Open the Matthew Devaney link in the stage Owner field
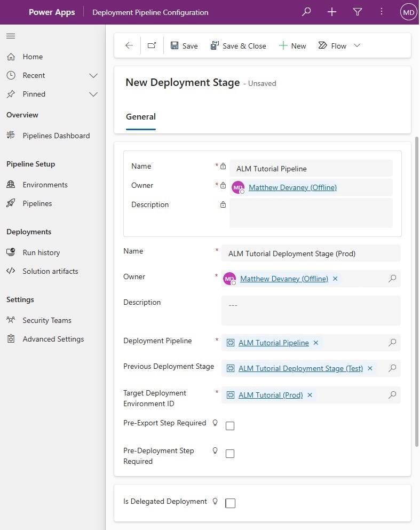This screenshot has height=530, width=420. pyautogui.click(x=284, y=279)
